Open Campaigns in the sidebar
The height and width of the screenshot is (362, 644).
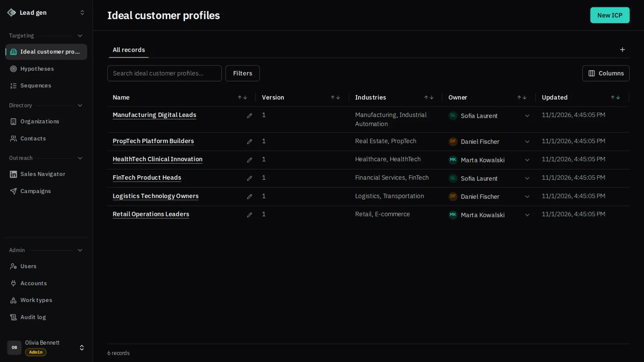tap(46, 191)
